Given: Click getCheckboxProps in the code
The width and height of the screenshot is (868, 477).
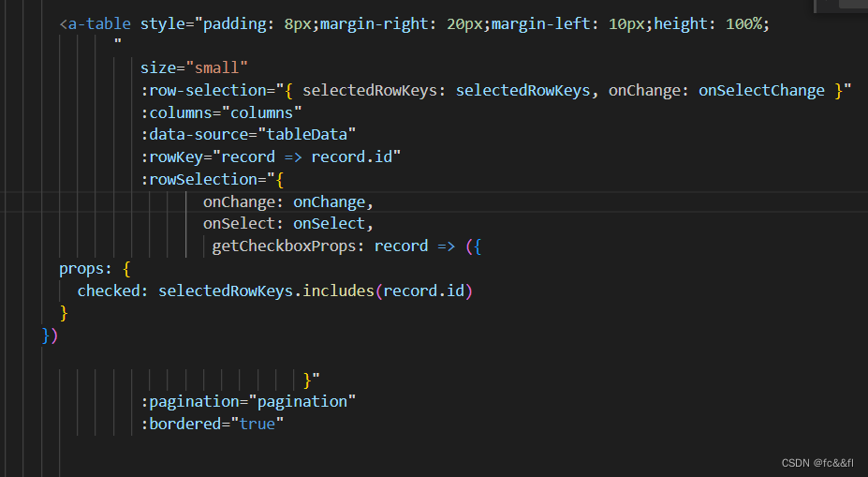Looking at the screenshot, I should [284, 246].
